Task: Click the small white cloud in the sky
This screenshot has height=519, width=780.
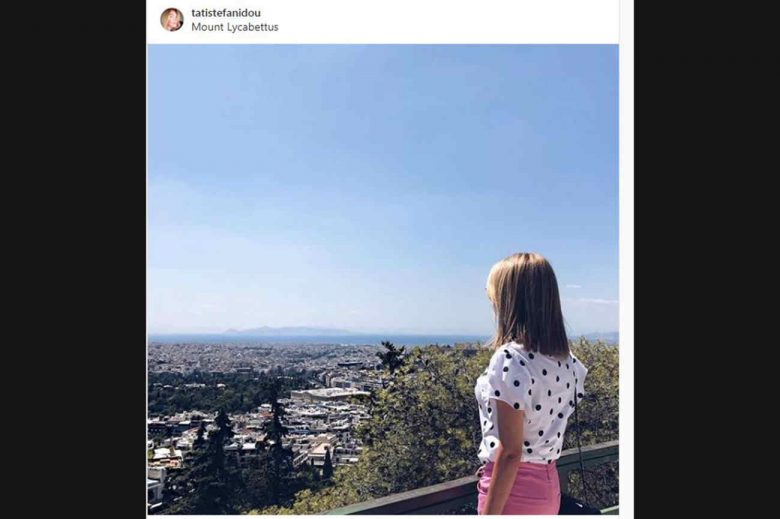Action: (596, 301)
